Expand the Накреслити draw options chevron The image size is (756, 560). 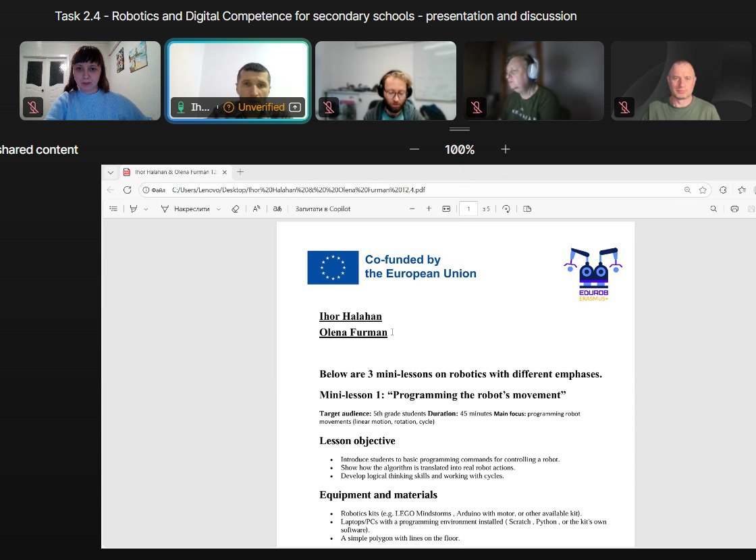218,209
